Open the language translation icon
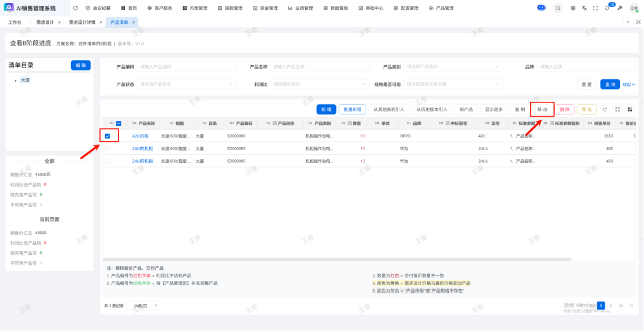 (584, 8)
